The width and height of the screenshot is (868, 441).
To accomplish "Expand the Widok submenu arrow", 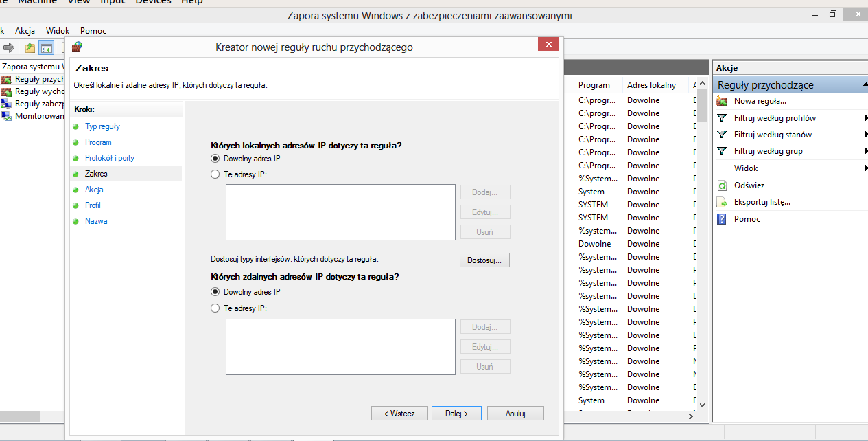I will click(x=866, y=168).
